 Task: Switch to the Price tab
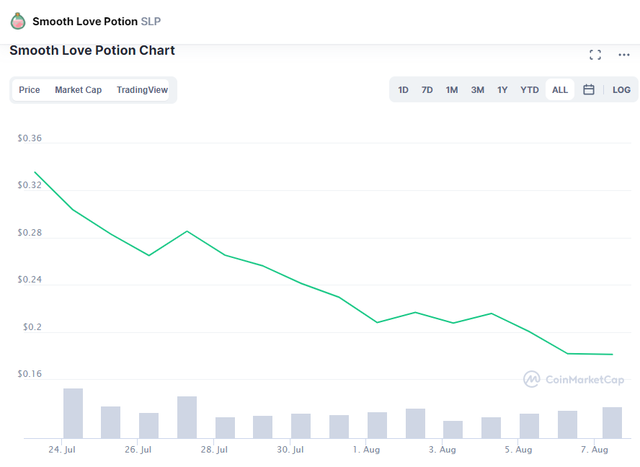29,90
